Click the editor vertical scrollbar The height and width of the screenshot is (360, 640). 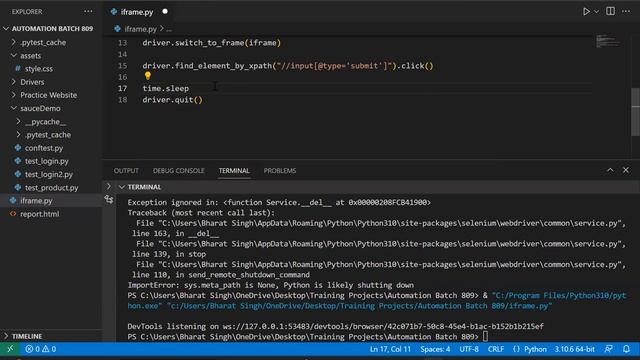[635, 112]
